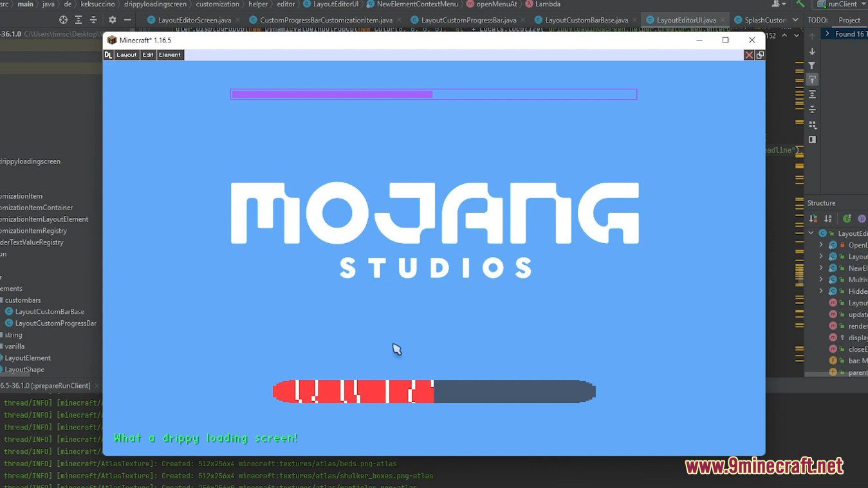
Task: Select the 'bar: M' field in Structure
Action: pos(848,361)
